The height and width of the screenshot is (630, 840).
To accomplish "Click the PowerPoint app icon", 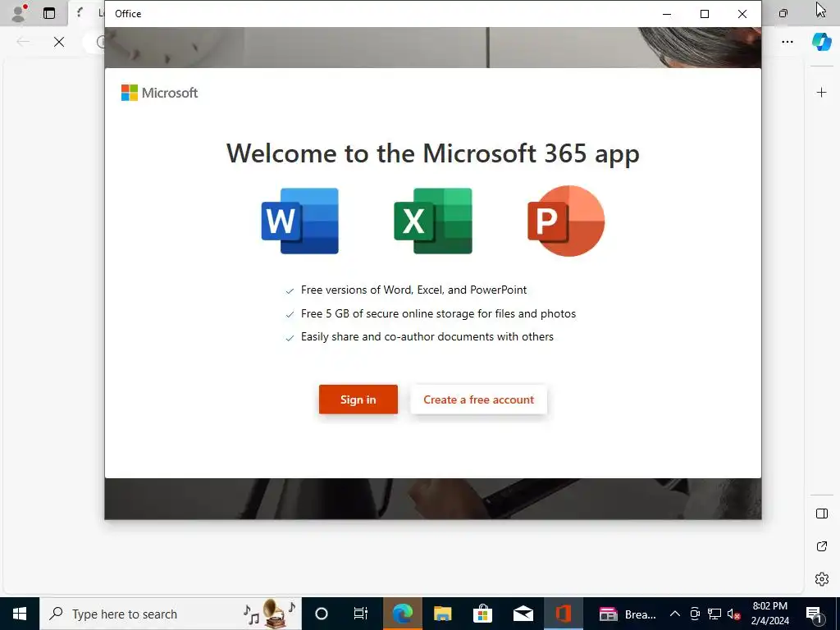I will click(566, 221).
